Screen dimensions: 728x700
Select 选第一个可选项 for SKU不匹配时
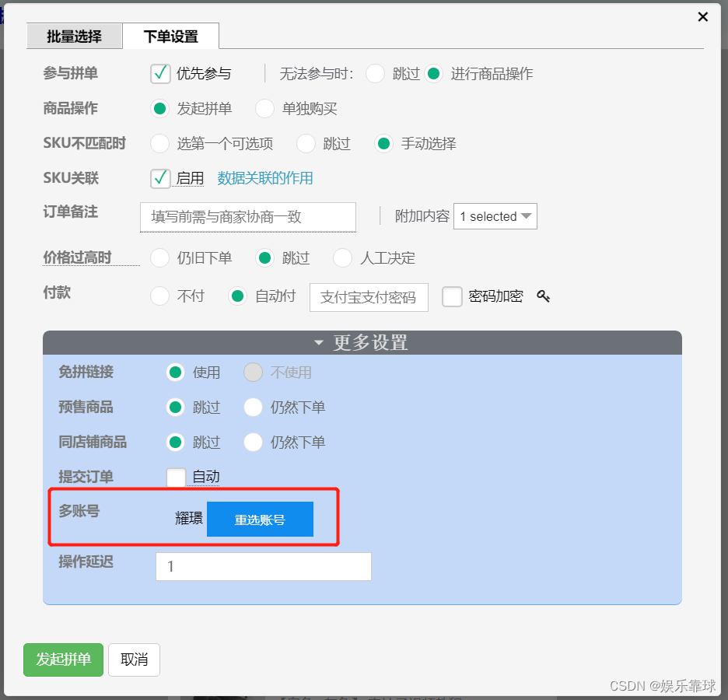159,144
